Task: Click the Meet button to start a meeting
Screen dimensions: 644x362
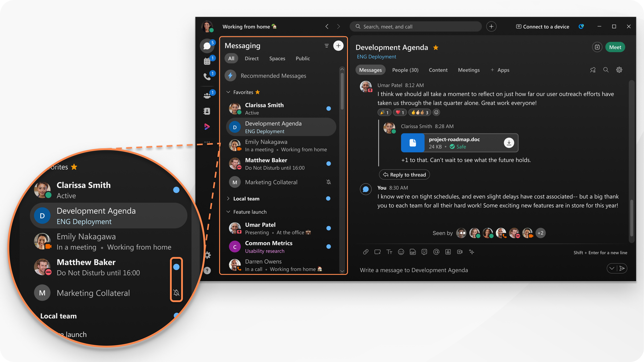Action: coord(615,47)
